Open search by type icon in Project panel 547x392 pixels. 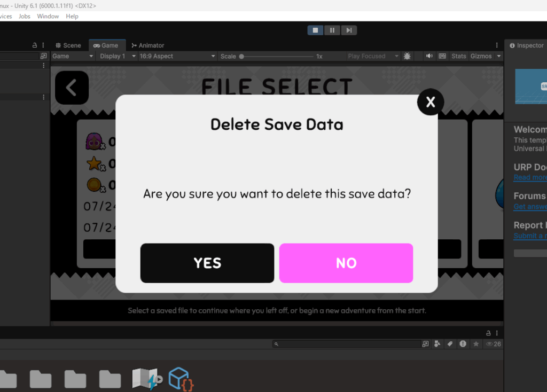click(437, 344)
